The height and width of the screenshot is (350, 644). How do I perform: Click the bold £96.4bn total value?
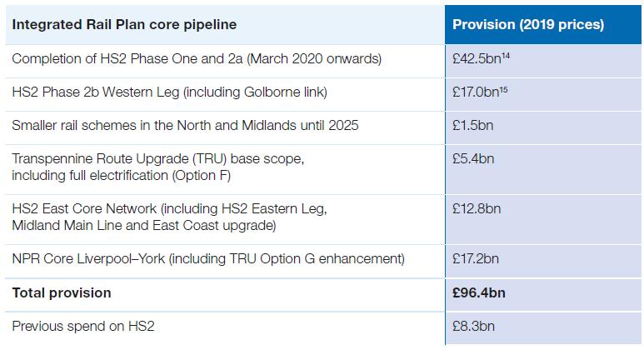479,292
